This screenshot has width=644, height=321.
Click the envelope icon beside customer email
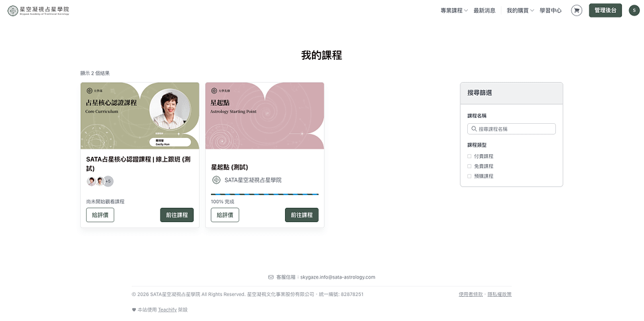[271, 277]
